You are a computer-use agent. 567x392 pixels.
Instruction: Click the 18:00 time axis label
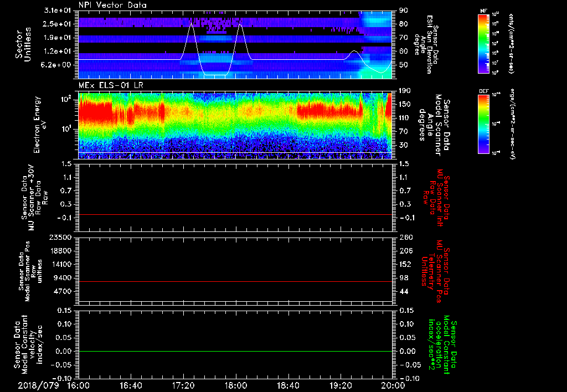[x=235, y=385]
